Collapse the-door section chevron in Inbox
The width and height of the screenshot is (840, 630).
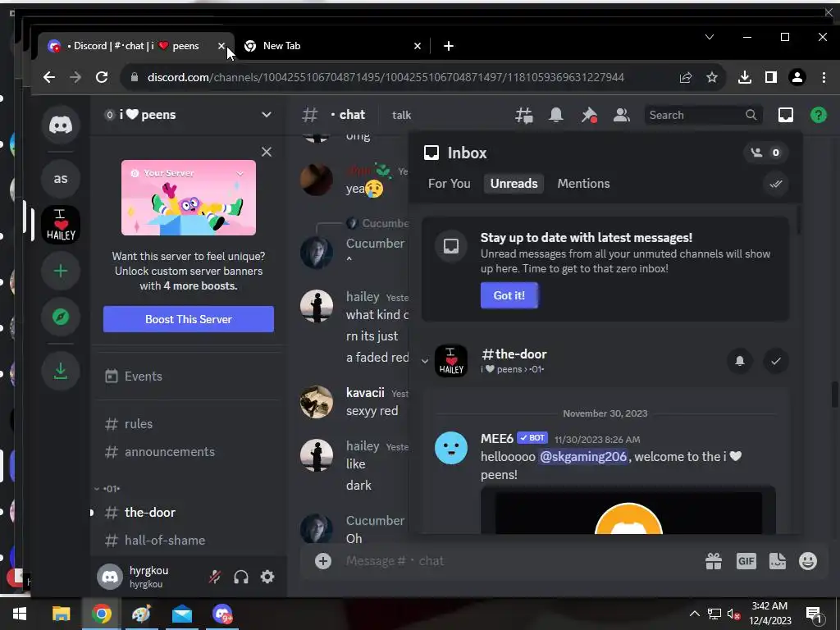425,361
